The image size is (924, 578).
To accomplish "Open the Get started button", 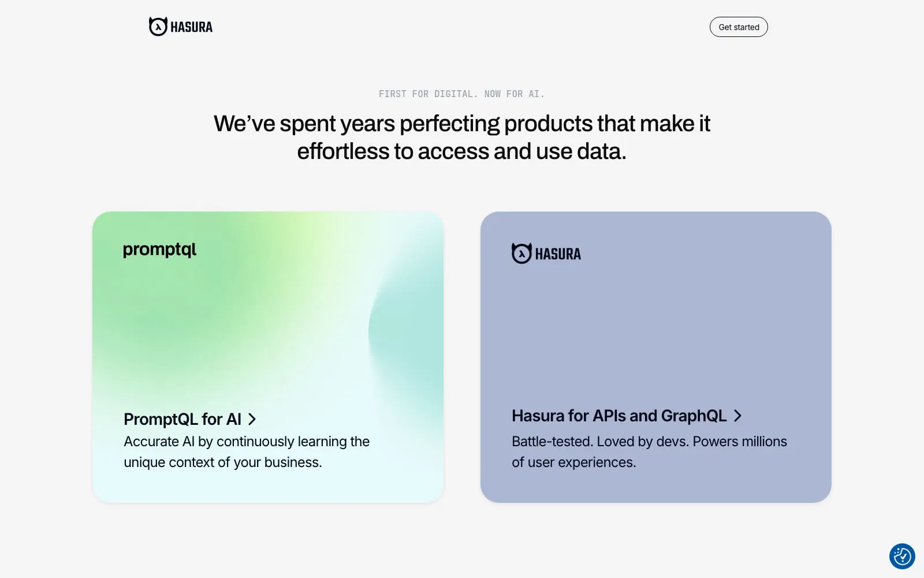I will (739, 27).
